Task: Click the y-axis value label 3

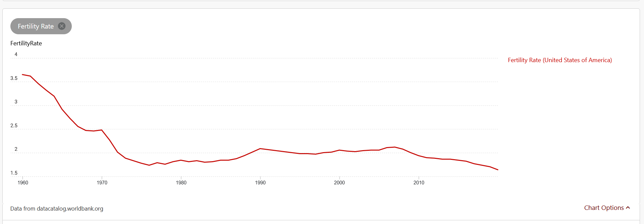Action: tap(16, 102)
